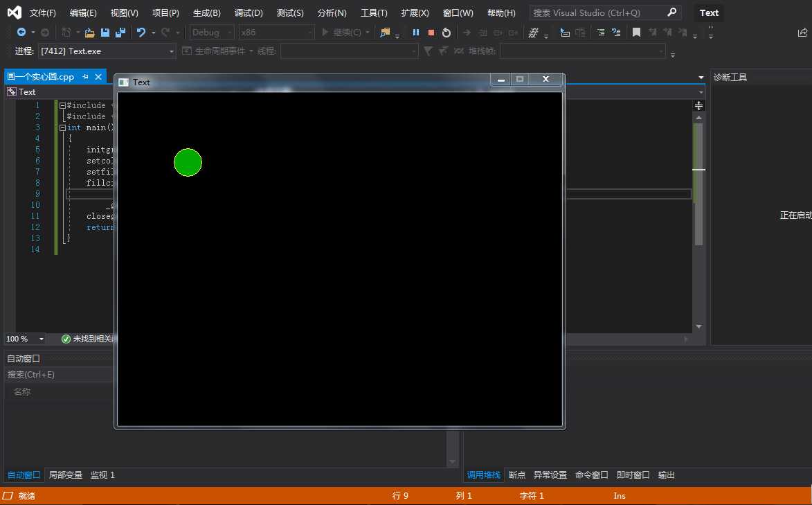Click the 诊断工具 panel title
This screenshot has width=812, height=505.
click(x=730, y=78)
